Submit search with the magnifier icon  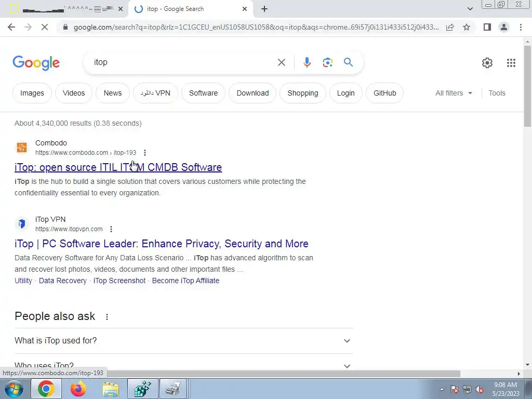tap(348, 62)
